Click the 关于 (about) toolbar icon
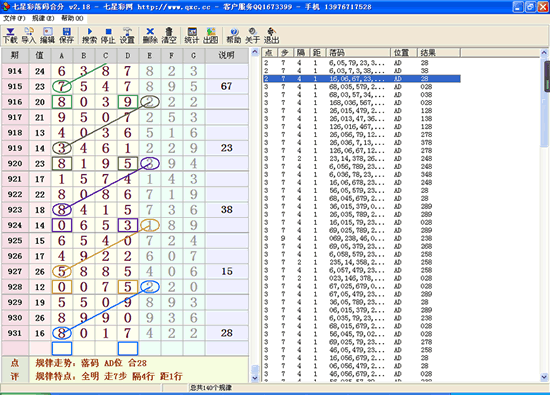The width and height of the screenshot is (550, 395). click(x=253, y=35)
